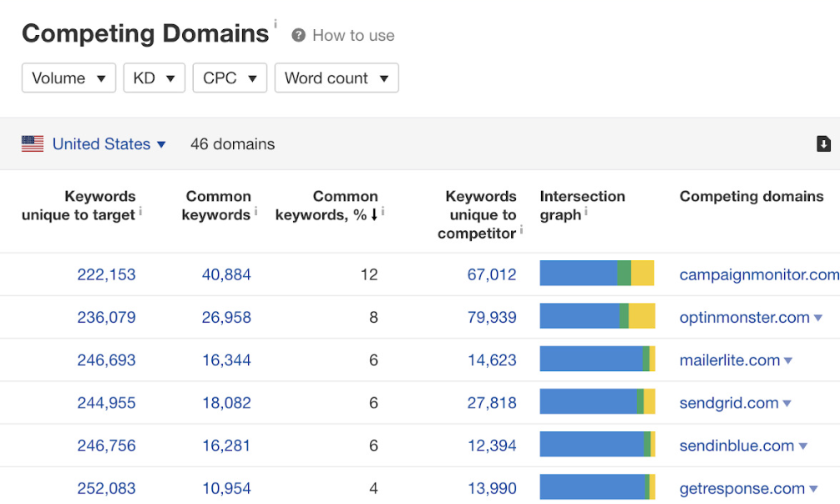
Task: Open the CPC filter dropdown
Action: point(230,78)
